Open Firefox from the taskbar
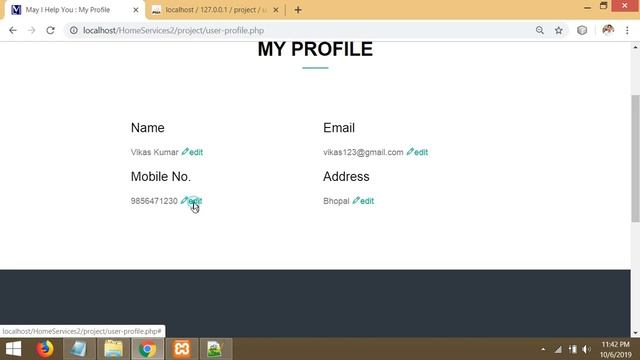This screenshot has width=640, height=360. point(45,349)
